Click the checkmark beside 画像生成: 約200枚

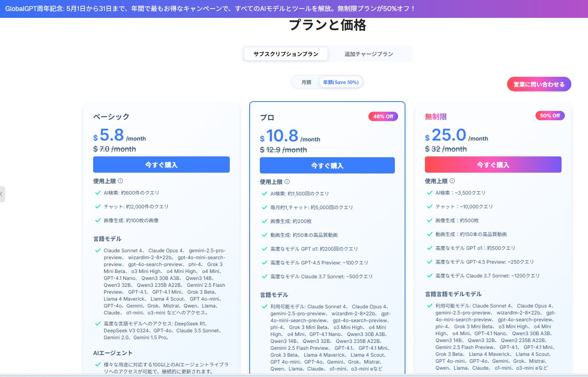tap(264, 221)
